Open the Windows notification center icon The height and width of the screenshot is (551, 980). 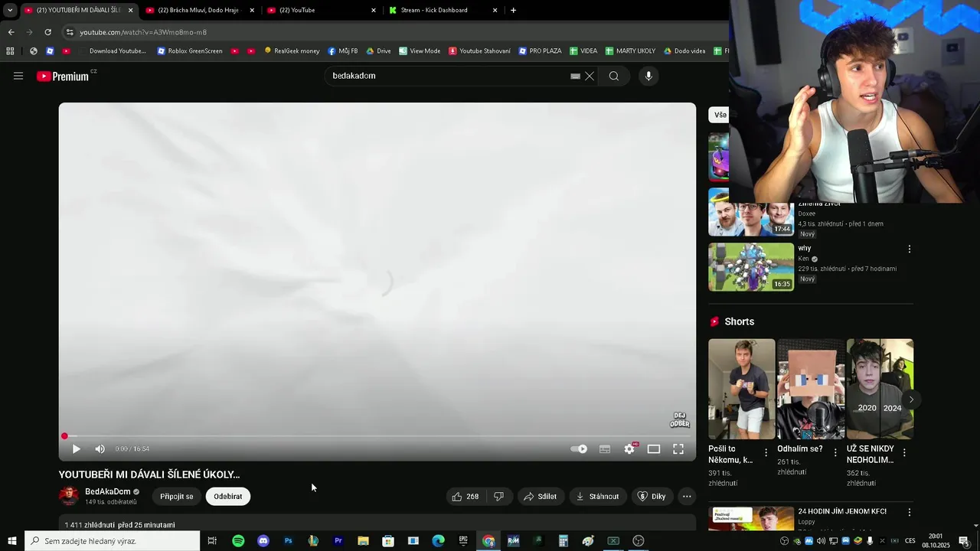964,541
